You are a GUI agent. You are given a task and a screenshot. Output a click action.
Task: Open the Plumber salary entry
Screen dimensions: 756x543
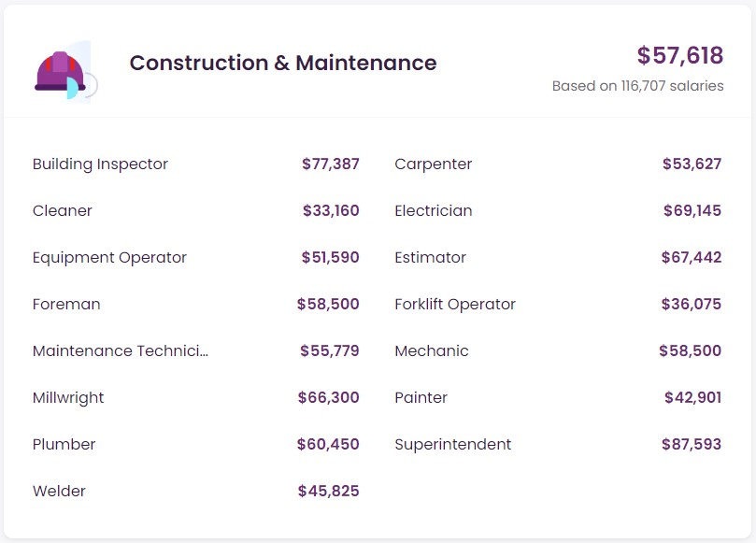pos(64,445)
